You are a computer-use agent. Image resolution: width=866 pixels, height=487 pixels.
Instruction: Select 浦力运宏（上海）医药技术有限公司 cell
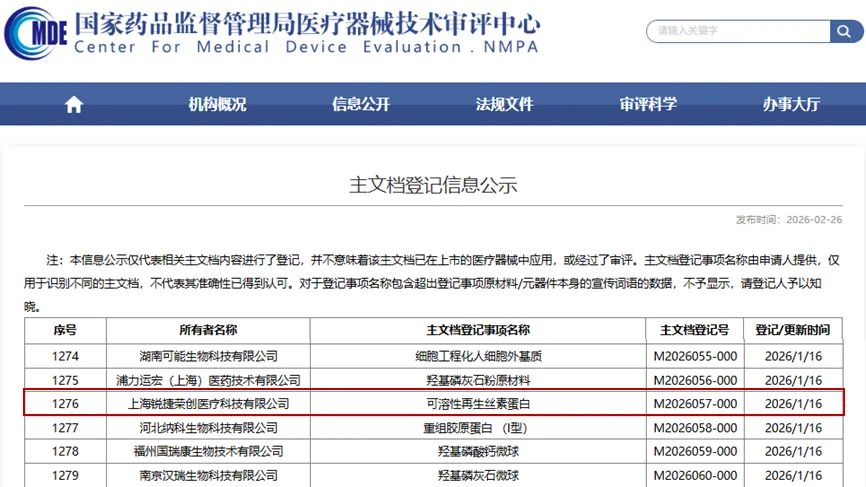click(x=208, y=380)
